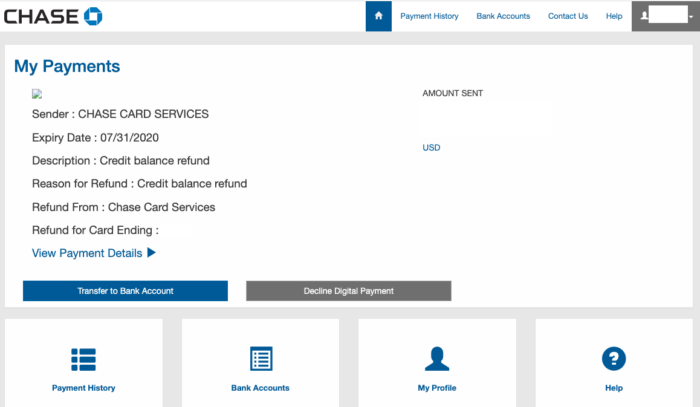Open Bank Accounts in top navigation
700x407 pixels.
[503, 16]
